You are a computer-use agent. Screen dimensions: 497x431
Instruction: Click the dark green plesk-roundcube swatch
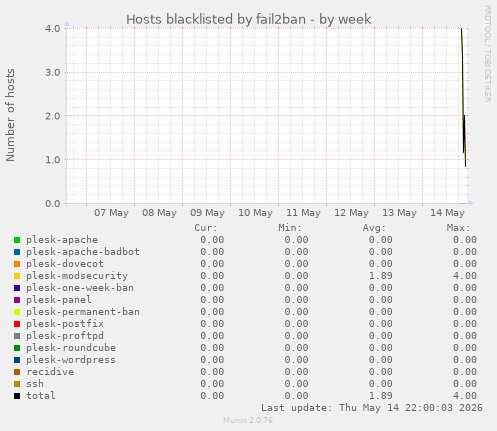coord(17,348)
